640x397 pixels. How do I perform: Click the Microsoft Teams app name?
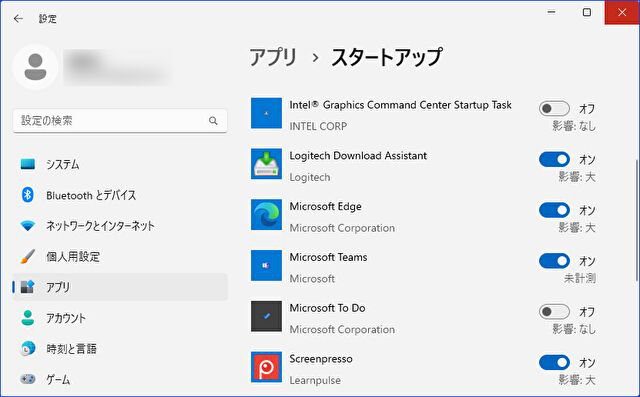tap(328, 257)
